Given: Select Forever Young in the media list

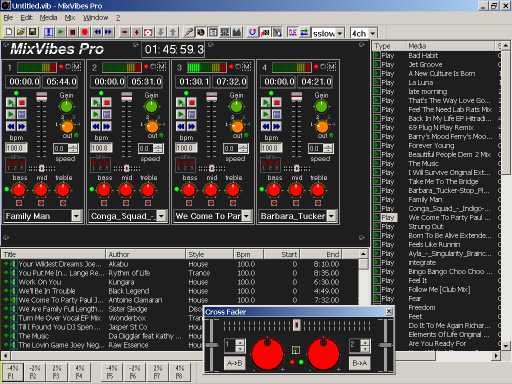Looking at the screenshot, I should coord(431,146).
